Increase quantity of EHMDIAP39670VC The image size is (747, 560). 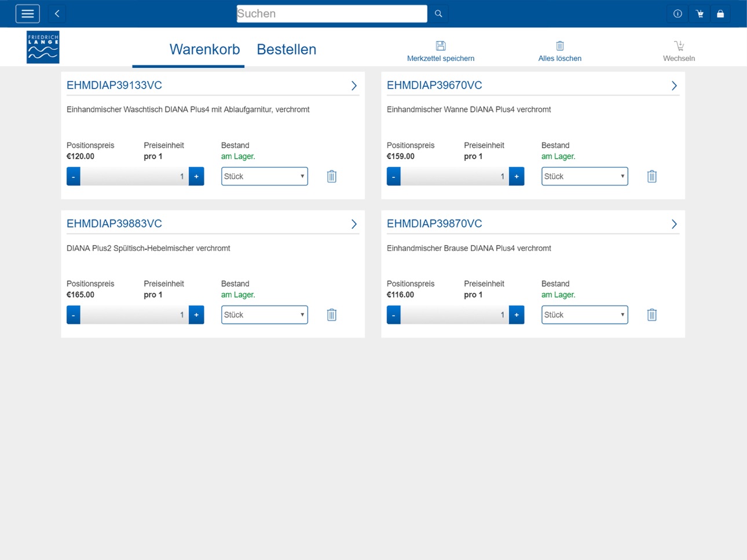[x=517, y=176]
